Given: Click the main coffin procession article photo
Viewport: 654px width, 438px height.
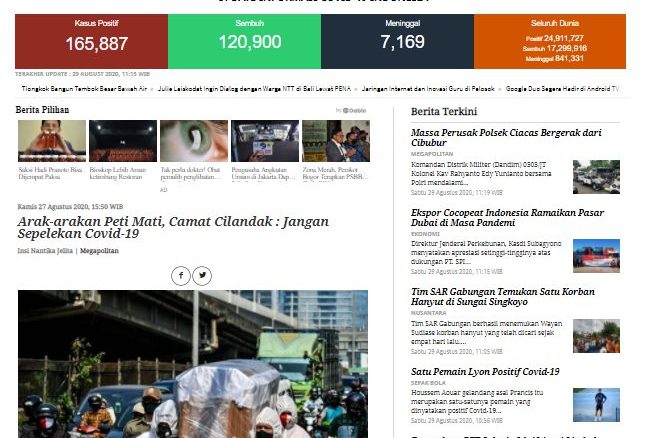Looking at the screenshot, I should [193, 364].
